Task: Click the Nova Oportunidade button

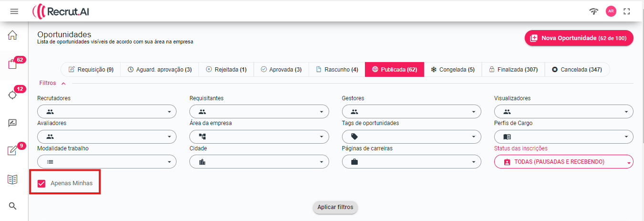Action: (x=579, y=38)
